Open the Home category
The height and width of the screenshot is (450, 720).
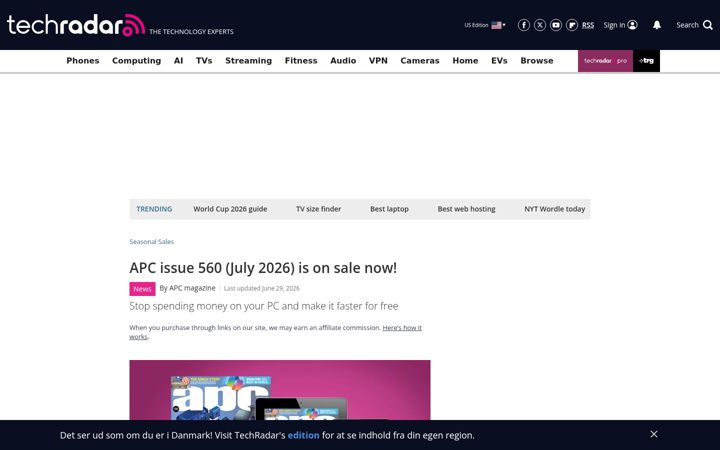pyautogui.click(x=465, y=61)
